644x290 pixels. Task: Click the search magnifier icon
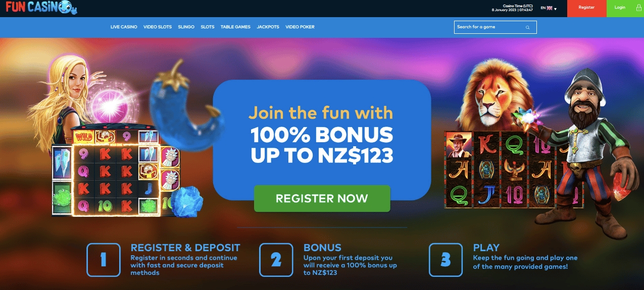click(x=528, y=27)
